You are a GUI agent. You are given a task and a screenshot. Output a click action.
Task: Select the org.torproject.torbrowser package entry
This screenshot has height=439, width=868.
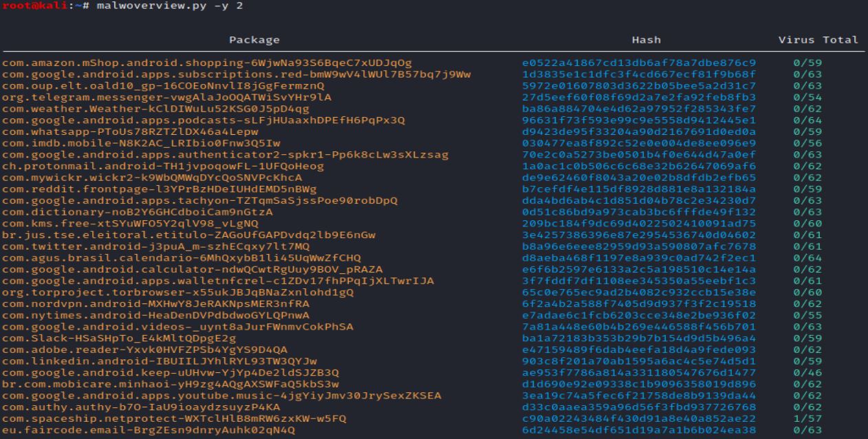point(177,291)
